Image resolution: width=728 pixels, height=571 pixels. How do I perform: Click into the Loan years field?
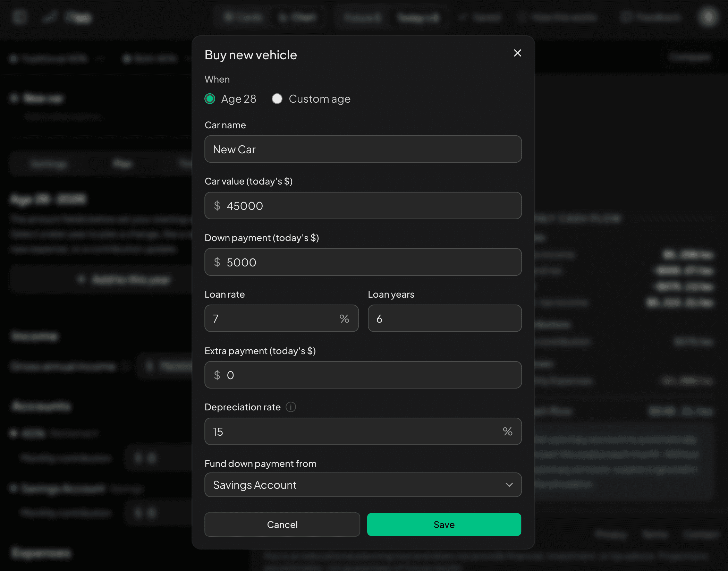click(x=445, y=318)
